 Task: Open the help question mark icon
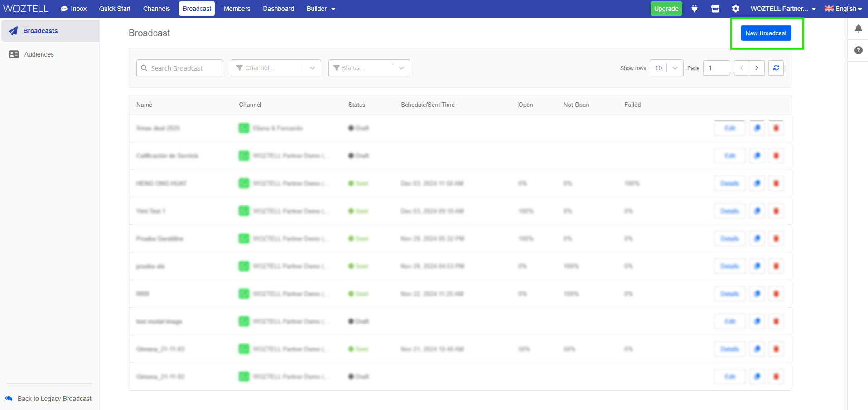(858, 50)
